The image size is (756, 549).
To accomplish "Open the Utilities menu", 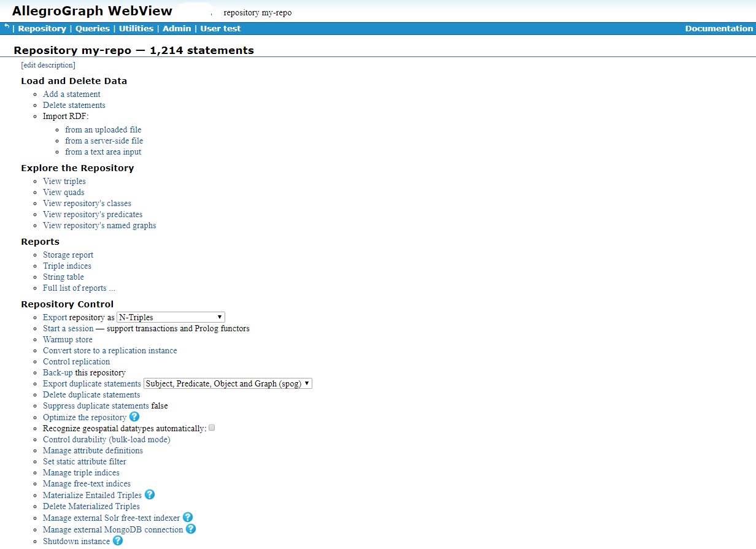I will [x=136, y=28].
